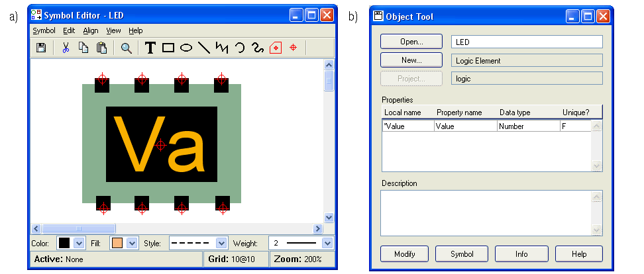Select the Arc drawing tool
The width and height of the screenshot is (644, 274).
pyautogui.click(x=240, y=48)
